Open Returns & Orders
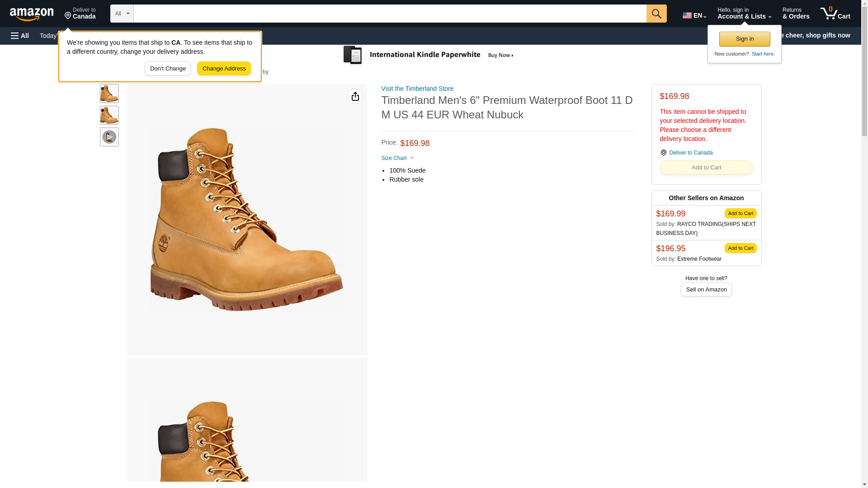This screenshot has height=488, width=868. coord(796,14)
